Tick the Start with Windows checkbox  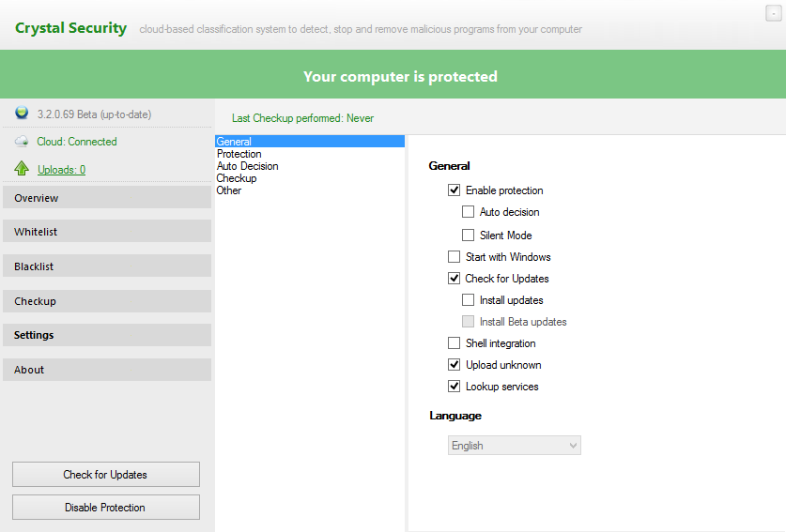(x=455, y=257)
